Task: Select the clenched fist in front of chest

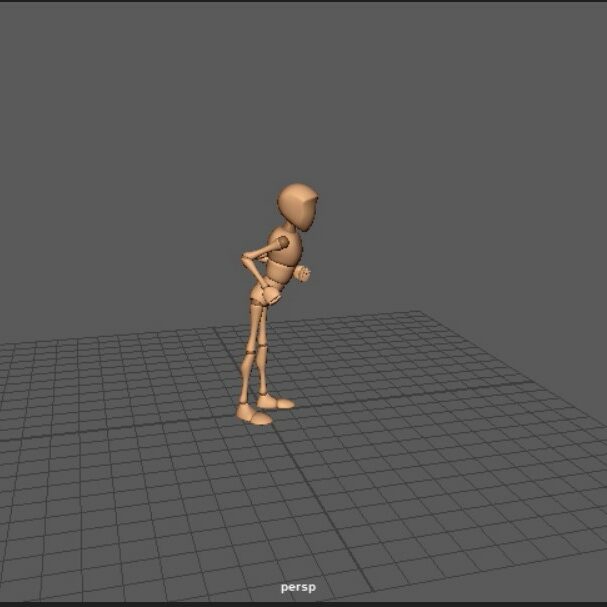Action: pos(304,274)
